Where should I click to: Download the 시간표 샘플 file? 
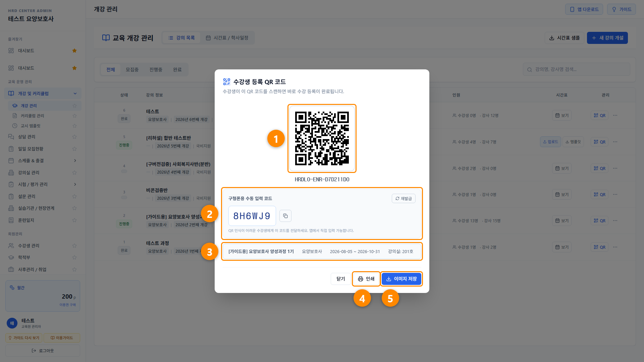564,38
